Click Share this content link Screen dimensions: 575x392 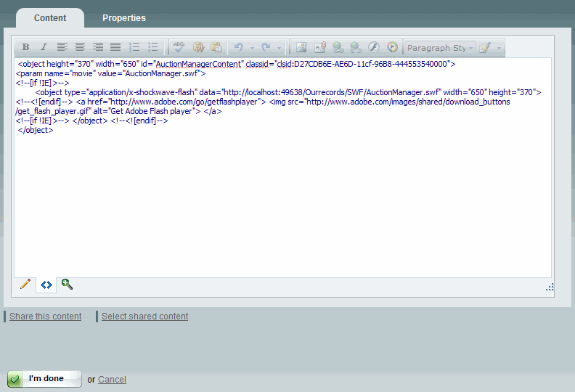46,317
